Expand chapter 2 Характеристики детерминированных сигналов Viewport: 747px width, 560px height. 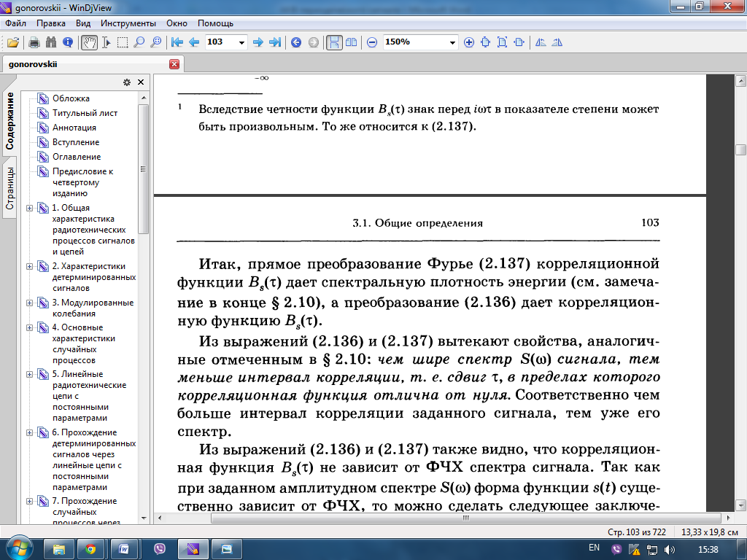(x=29, y=267)
